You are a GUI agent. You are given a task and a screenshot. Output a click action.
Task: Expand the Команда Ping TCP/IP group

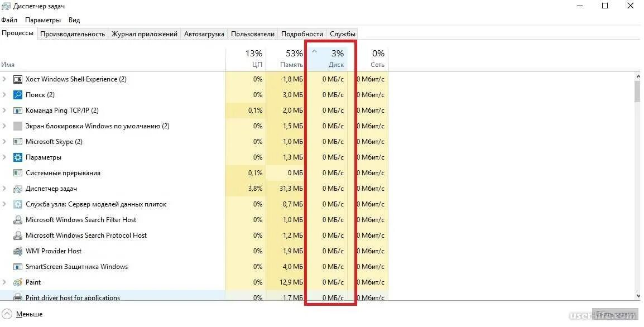pyautogui.click(x=4, y=110)
